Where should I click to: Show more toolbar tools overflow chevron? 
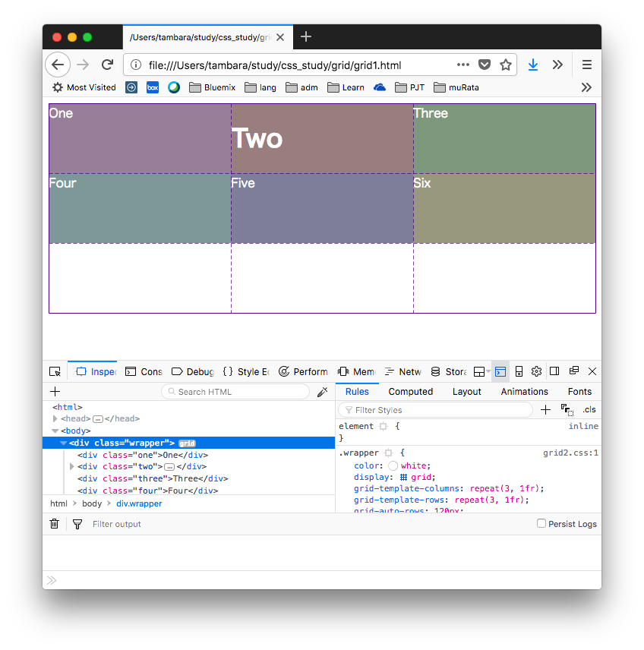(x=557, y=65)
